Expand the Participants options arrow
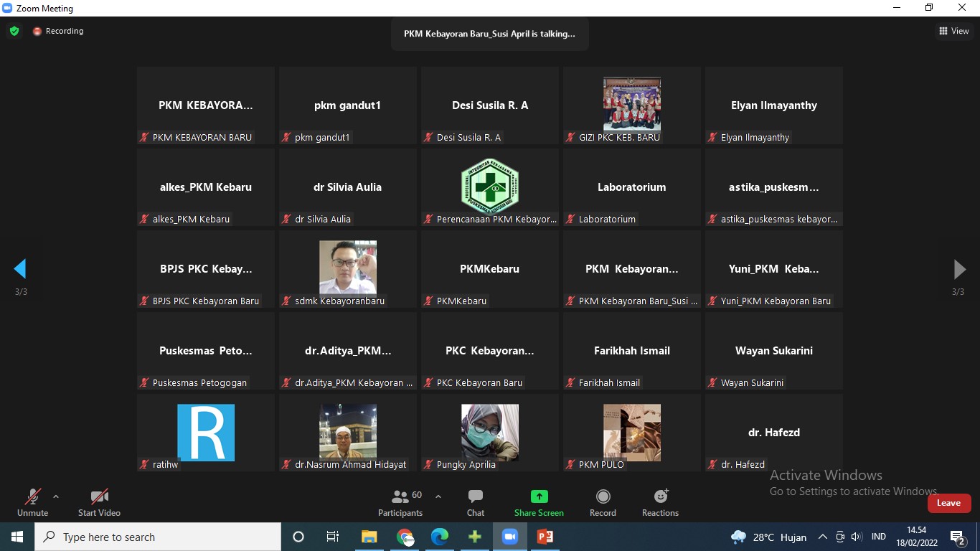Image resolution: width=980 pixels, height=551 pixels. [x=438, y=496]
